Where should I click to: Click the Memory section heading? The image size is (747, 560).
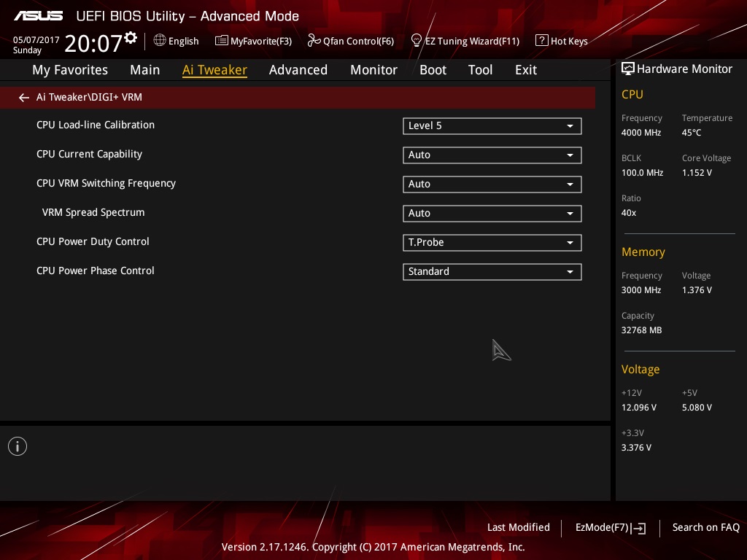pos(643,252)
